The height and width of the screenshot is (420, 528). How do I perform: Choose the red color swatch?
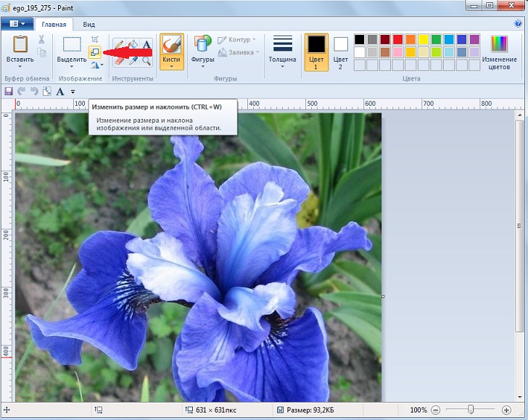click(x=397, y=39)
